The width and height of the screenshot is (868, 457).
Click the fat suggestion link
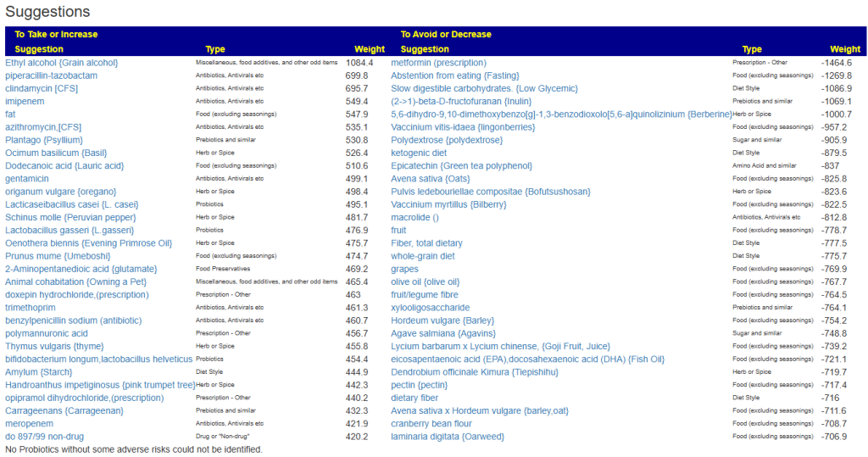click(10, 114)
